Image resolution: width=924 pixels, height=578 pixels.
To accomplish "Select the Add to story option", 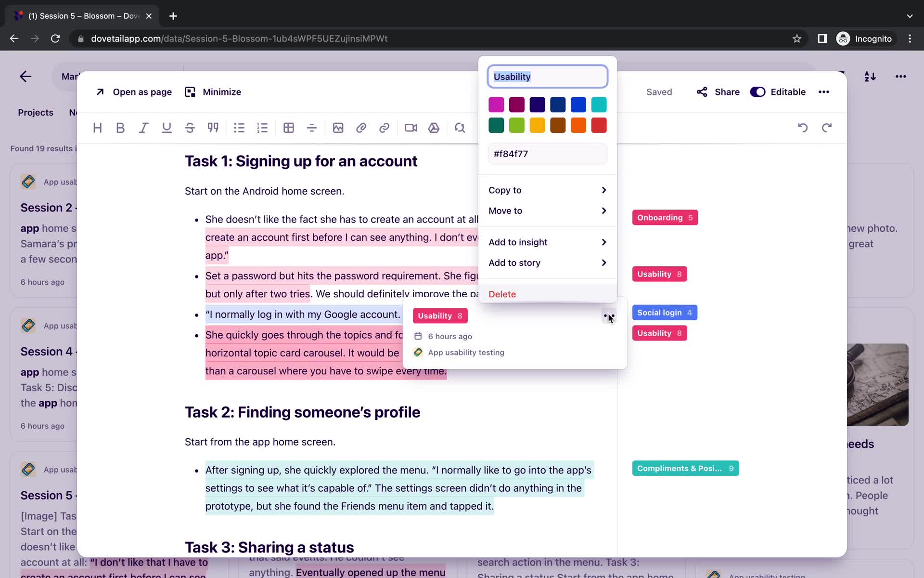I will coord(515,263).
